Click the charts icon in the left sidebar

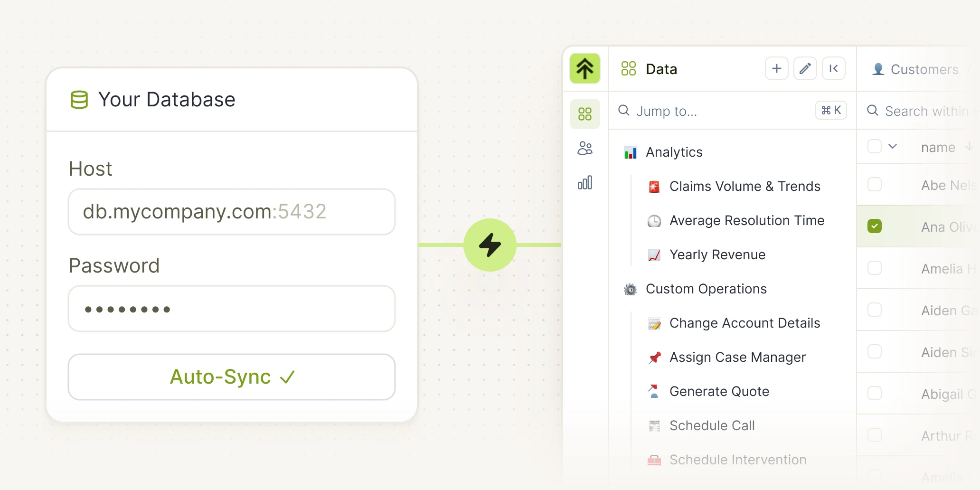[x=584, y=182]
